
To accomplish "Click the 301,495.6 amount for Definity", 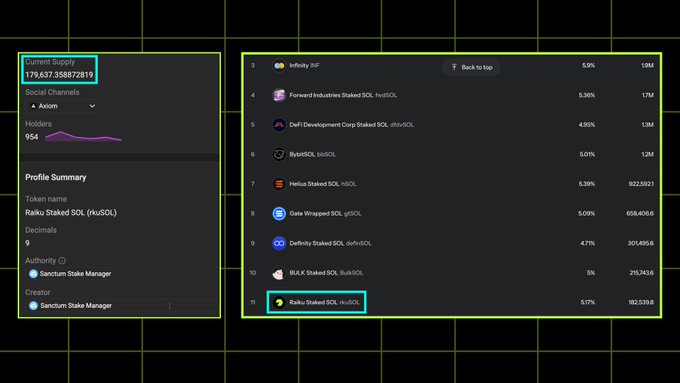I will pos(641,243).
